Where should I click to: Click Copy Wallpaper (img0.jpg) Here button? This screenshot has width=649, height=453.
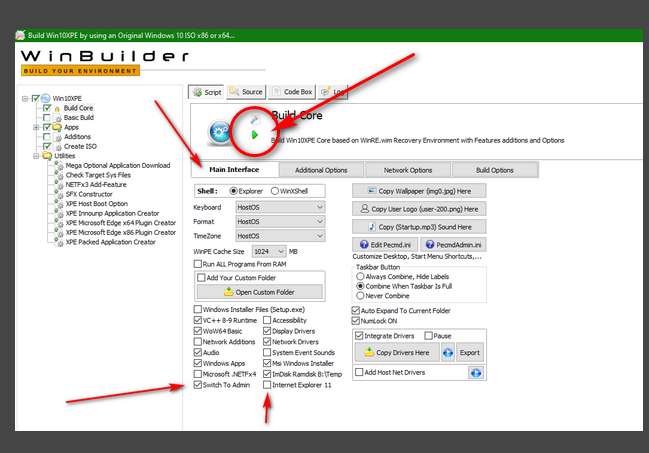click(x=419, y=191)
